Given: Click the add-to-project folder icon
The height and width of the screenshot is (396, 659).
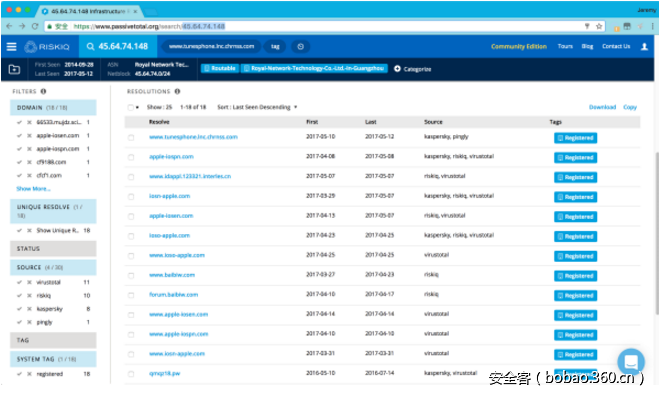Looking at the screenshot, I should (x=14, y=69).
